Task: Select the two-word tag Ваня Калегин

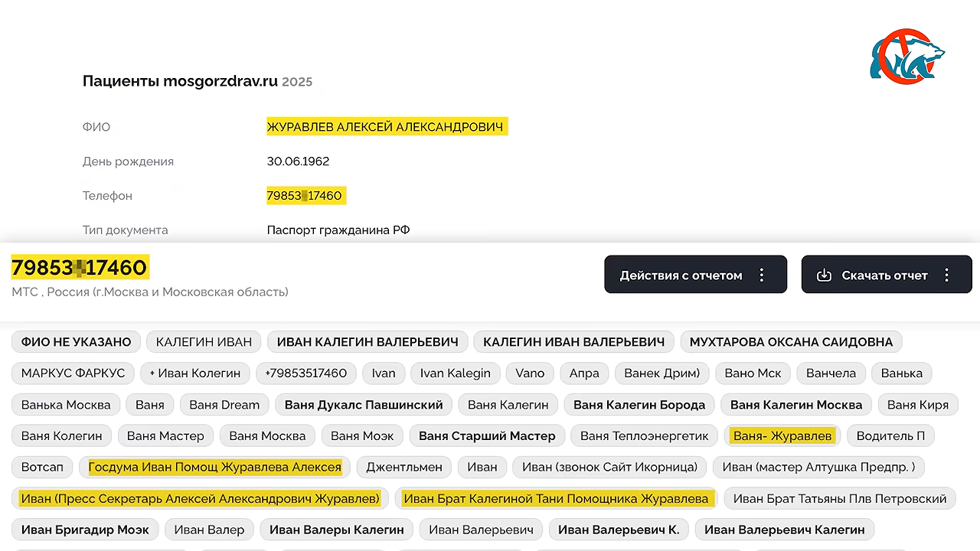Action: [x=508, y=405]
